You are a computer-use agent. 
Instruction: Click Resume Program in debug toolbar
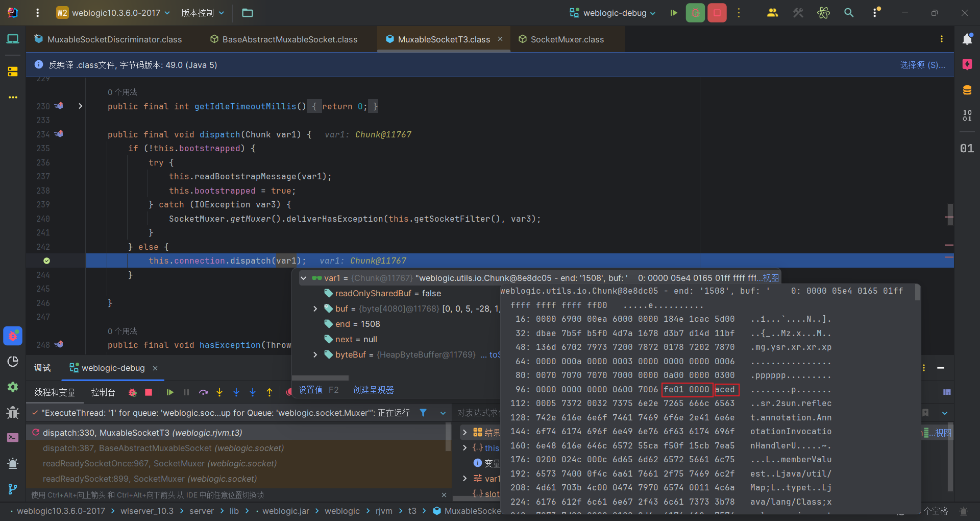tap(170, 392)
